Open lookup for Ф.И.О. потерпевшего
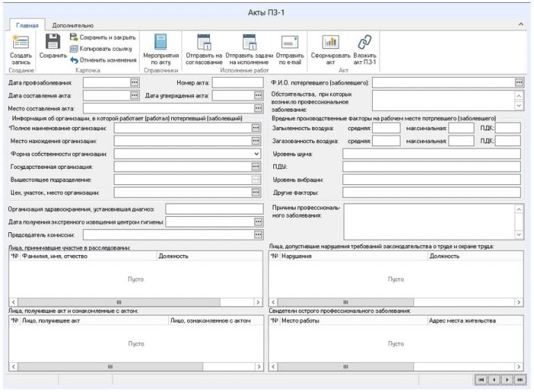Image resolution: width=534 pixels, height=392 pixels. click(519, 82)
